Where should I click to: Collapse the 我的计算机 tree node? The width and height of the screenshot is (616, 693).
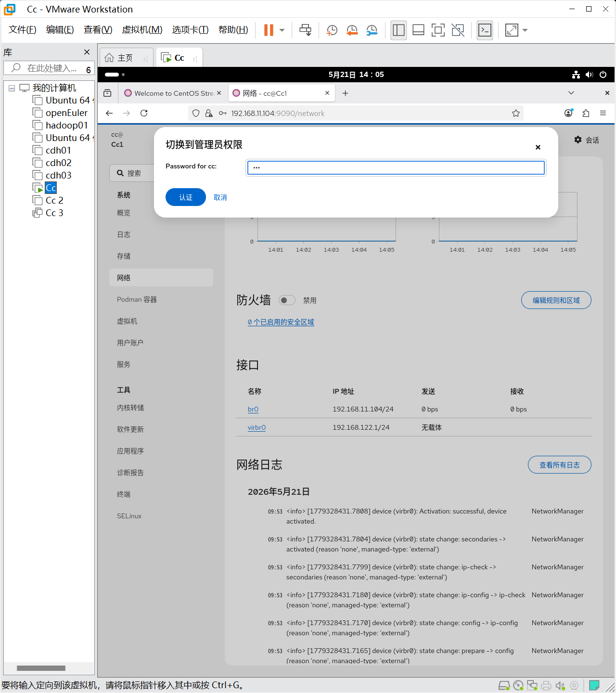point(12,88)
